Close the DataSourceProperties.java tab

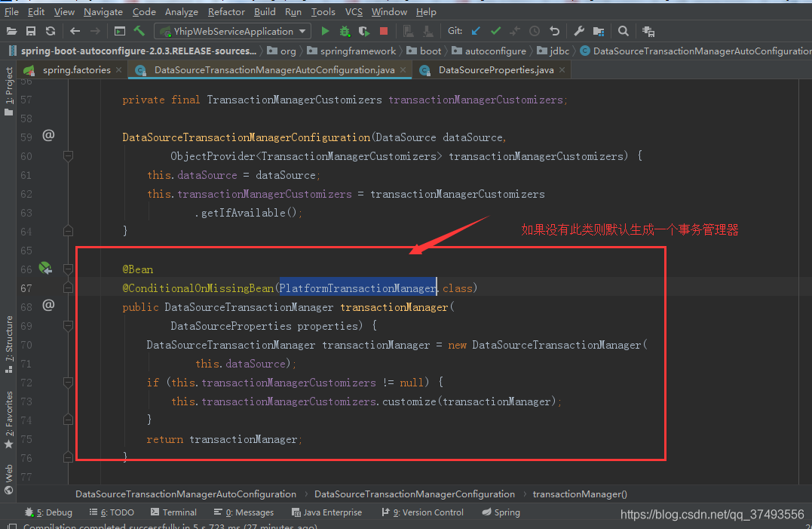pos(562,70)
